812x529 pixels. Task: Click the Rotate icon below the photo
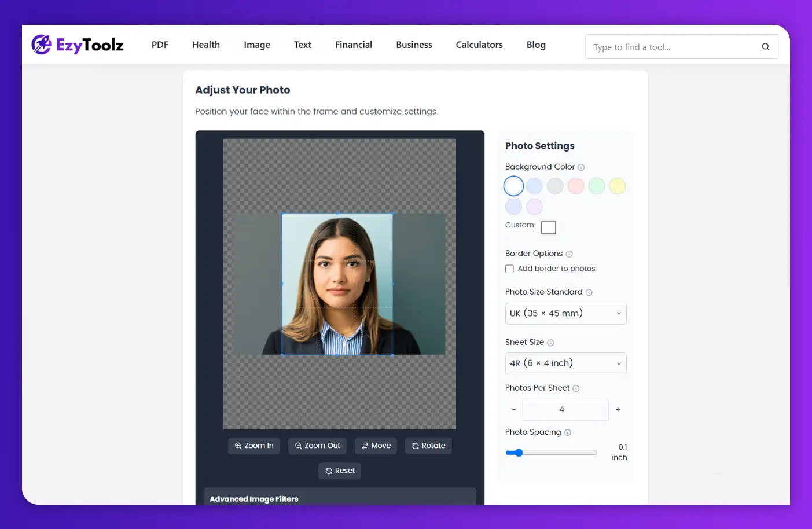click(x=428, y=446)
